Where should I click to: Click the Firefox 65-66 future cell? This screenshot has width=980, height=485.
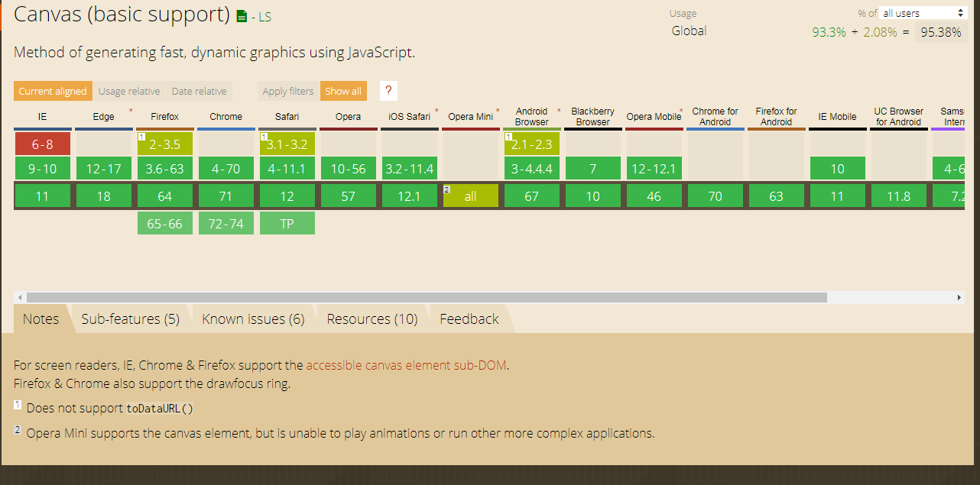coord(164,224)
